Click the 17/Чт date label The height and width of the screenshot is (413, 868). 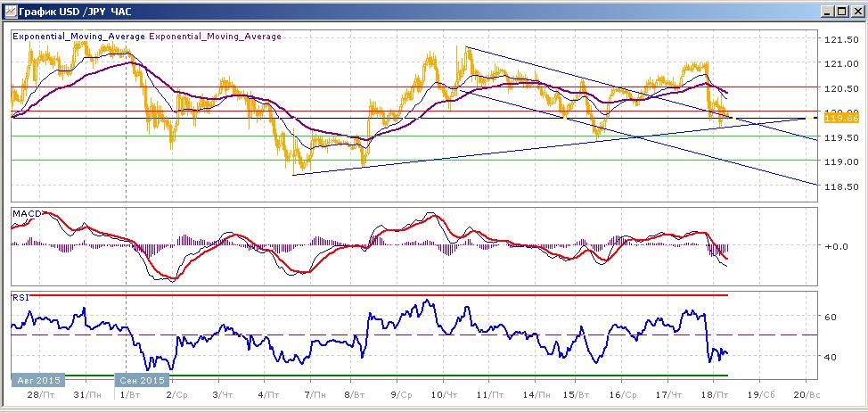668,394
